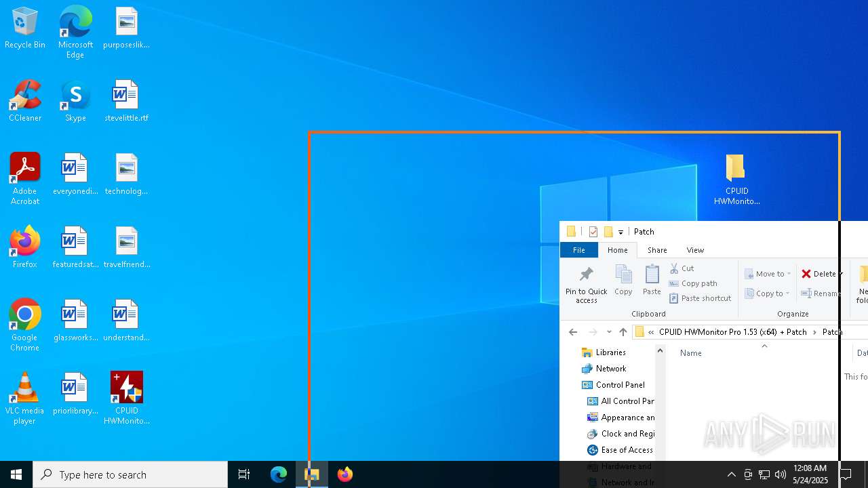The height and width of the screenshot is (488, 868).
Task: Switch to the Share ribbon tab
Action: coord(657,250)
